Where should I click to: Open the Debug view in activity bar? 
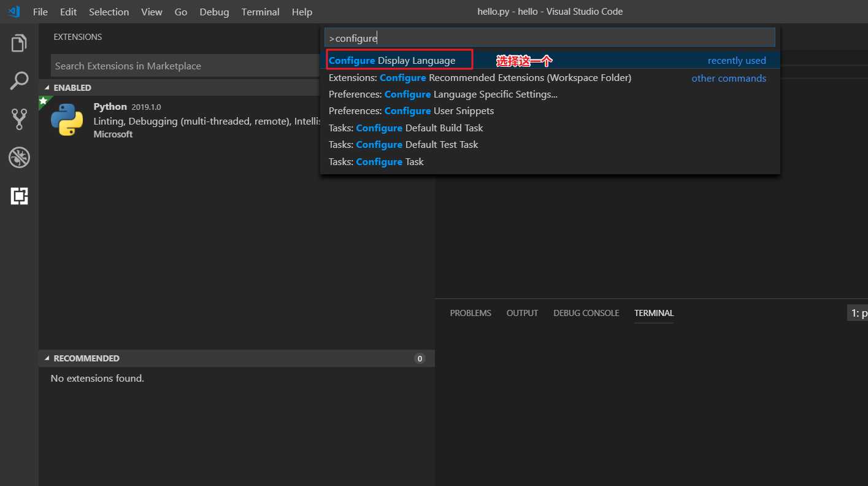click(x=19, y=158)
